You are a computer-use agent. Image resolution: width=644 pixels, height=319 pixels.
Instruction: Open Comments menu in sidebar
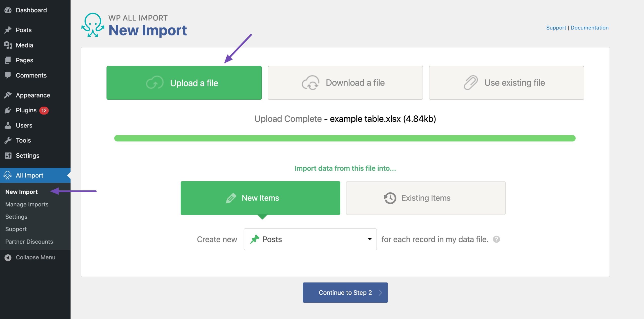(x=35, y=75)
